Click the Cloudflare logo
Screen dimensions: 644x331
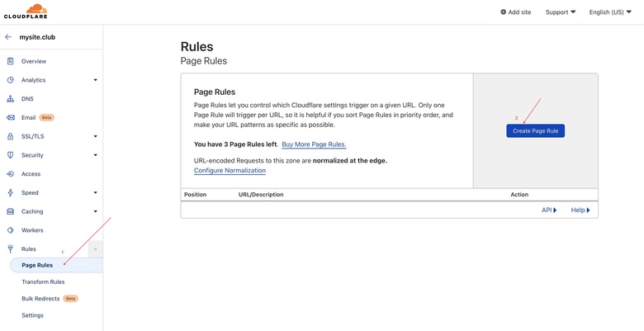pyautogui.click(x=26, y=12)
